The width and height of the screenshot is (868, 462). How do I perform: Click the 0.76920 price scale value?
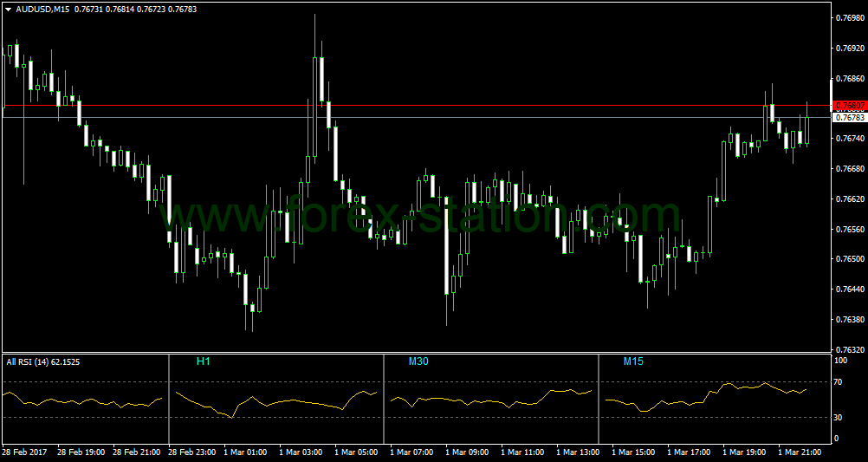[x=851, y=49]
